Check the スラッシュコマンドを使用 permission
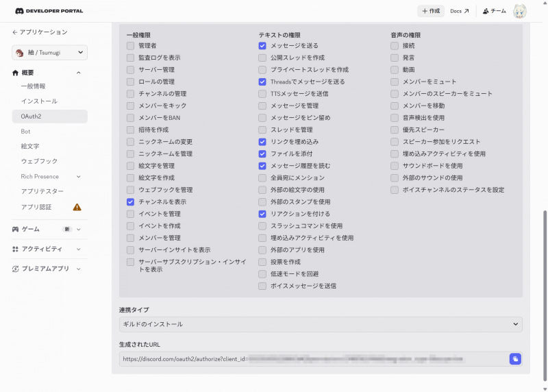 pyautogui.click(x=262, y=226)
